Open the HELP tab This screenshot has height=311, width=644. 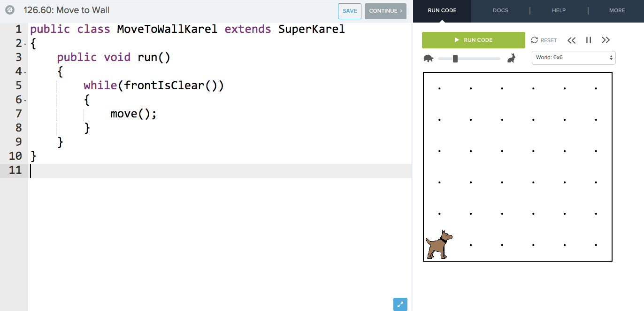[x=559, y=10]
